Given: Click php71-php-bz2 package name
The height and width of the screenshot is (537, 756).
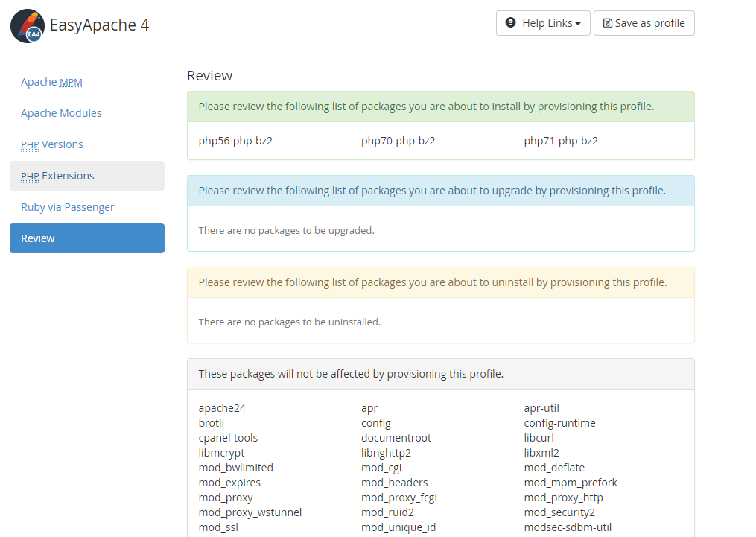Looking at the screenshot, I should 561,141.
